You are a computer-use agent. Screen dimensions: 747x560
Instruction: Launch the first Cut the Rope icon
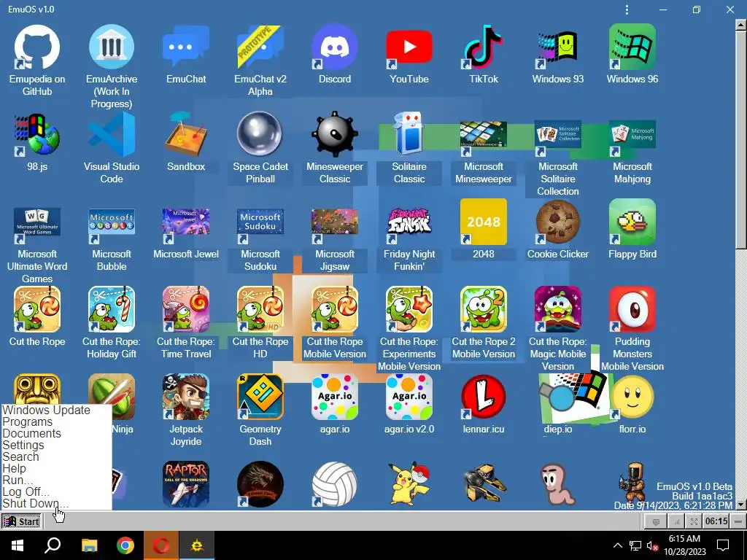tap(37, 309)
